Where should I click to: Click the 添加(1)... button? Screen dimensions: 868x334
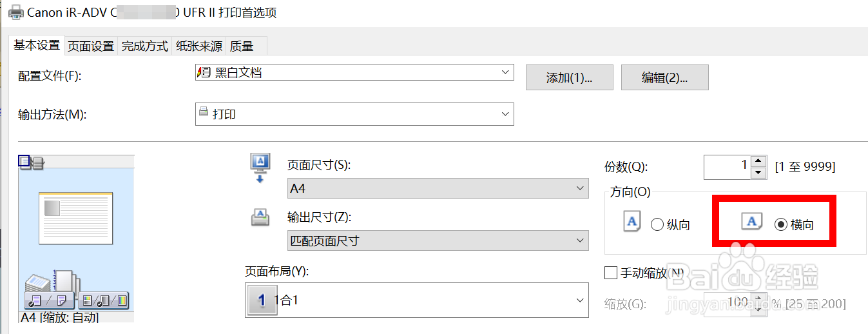coord(570,78)
